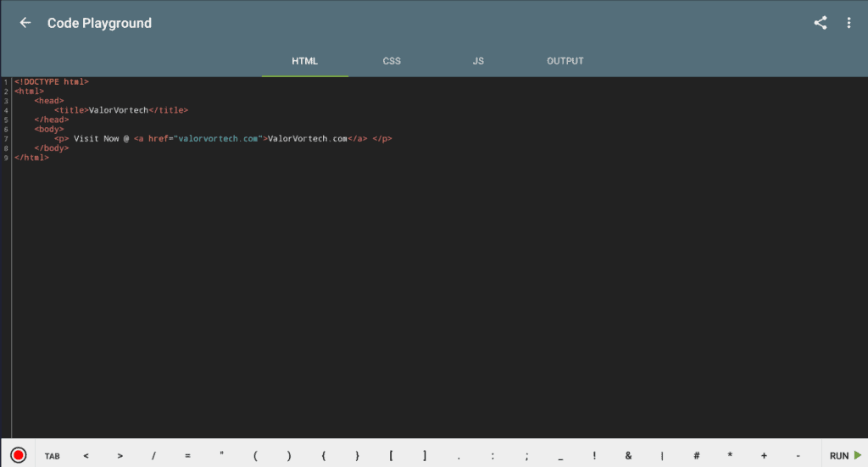Insert greater-than symbol from shortcut bar
The height and width of the screenshot is (467, 868).
point(120,456)
